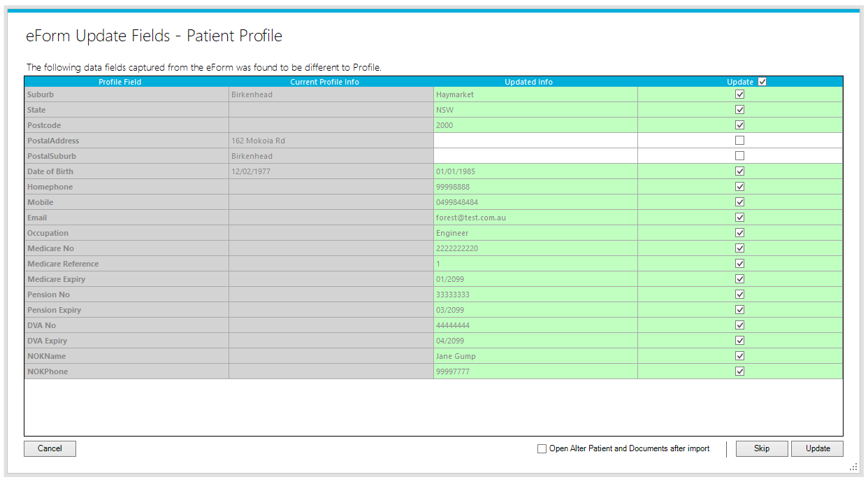Click the Cancel button
The image size is (868, 482).
point(50,448)
